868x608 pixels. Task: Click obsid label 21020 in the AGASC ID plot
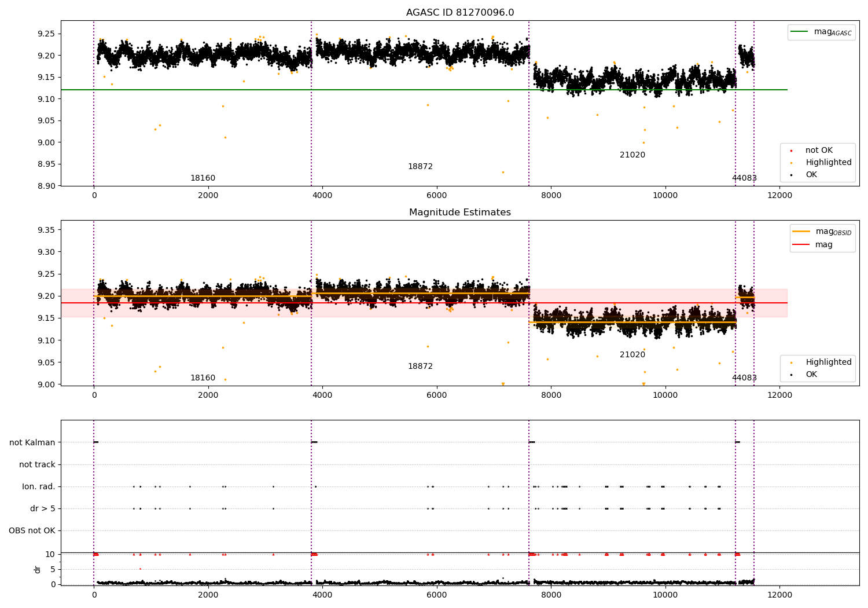(632, 155)
